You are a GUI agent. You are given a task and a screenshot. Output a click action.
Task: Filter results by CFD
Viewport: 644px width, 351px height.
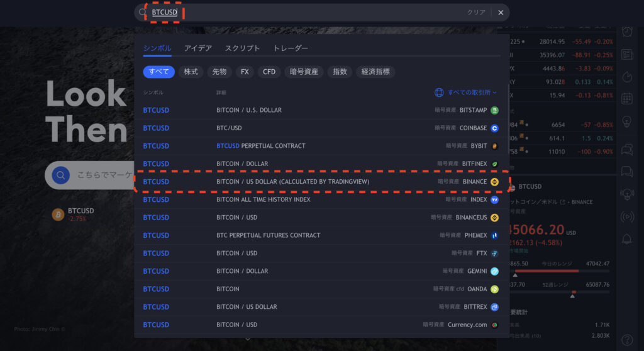click(x=269, y=72)
